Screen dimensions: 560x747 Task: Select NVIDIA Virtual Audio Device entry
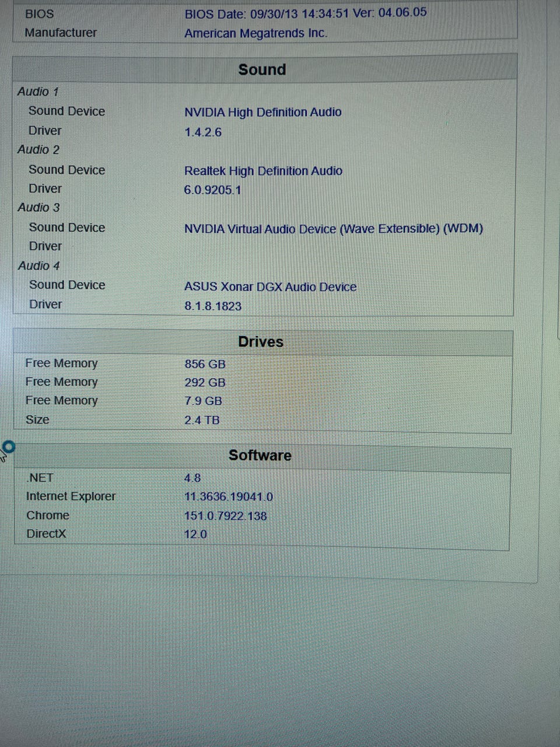(x=334, y=229)
